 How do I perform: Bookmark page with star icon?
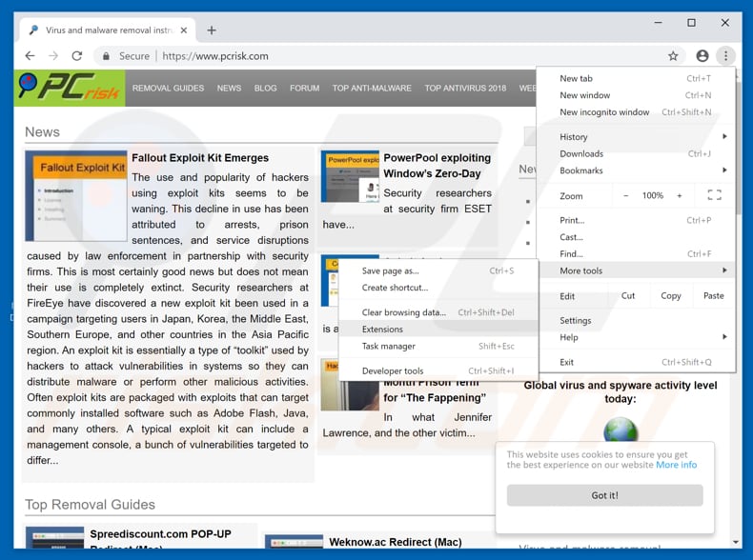pyautogui.click(x=673, y=56)
